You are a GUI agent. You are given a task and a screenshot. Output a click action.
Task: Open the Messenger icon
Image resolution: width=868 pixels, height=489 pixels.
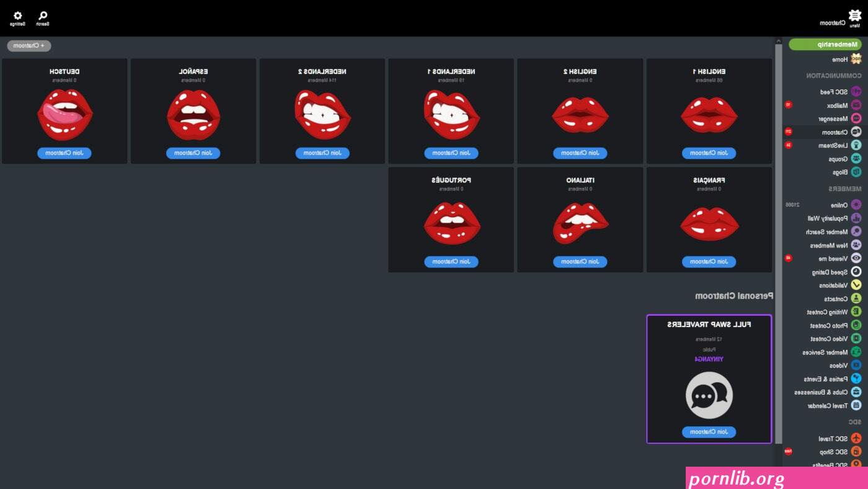click(856, 119)
